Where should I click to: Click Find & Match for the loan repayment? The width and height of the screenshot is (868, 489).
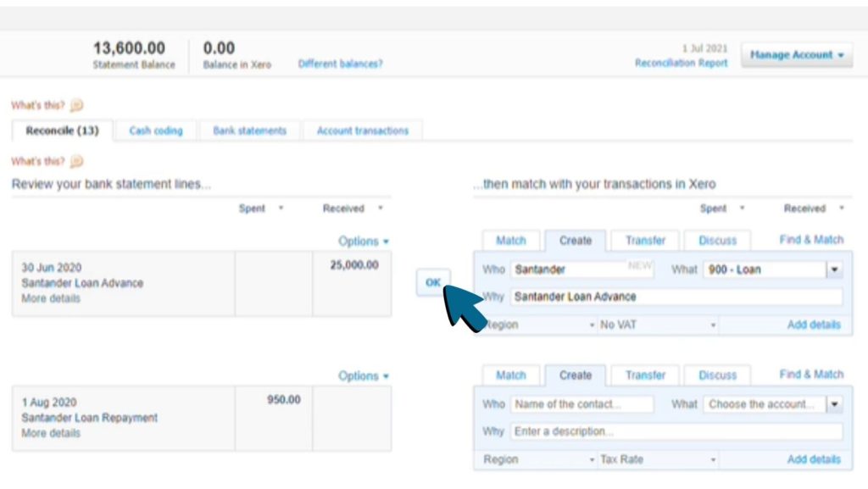click(x=811, y=374)
